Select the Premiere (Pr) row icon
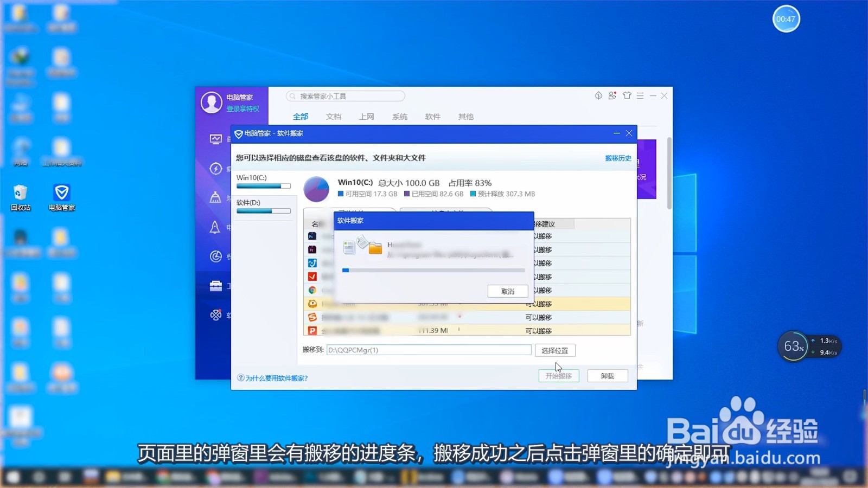The height and width of the screenshot is (488, 868). click(312, 249)
